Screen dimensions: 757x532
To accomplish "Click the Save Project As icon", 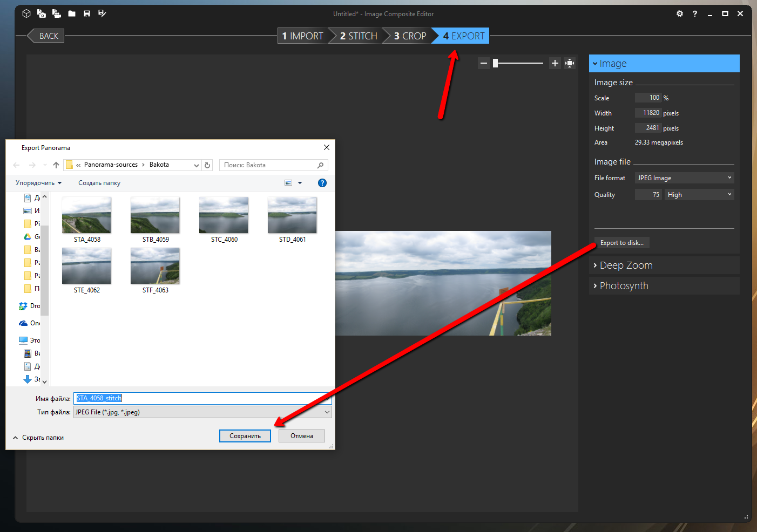I will tap(102, 13).
